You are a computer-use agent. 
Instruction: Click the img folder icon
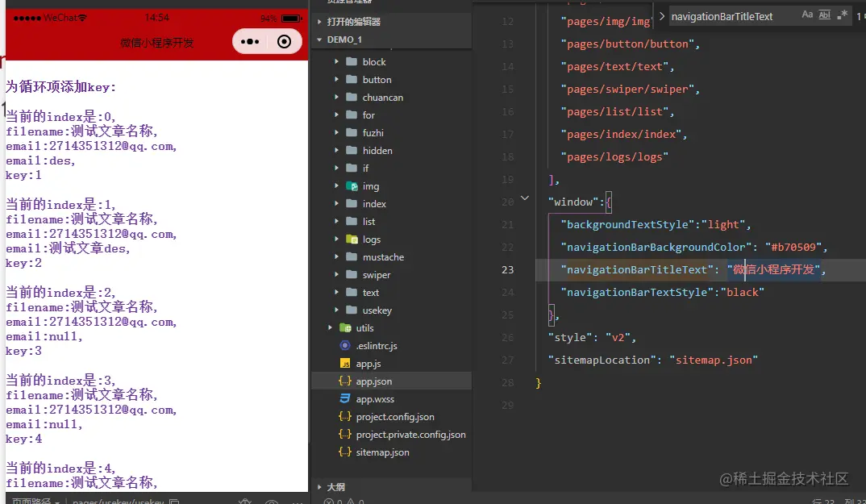tap(352, 185)
